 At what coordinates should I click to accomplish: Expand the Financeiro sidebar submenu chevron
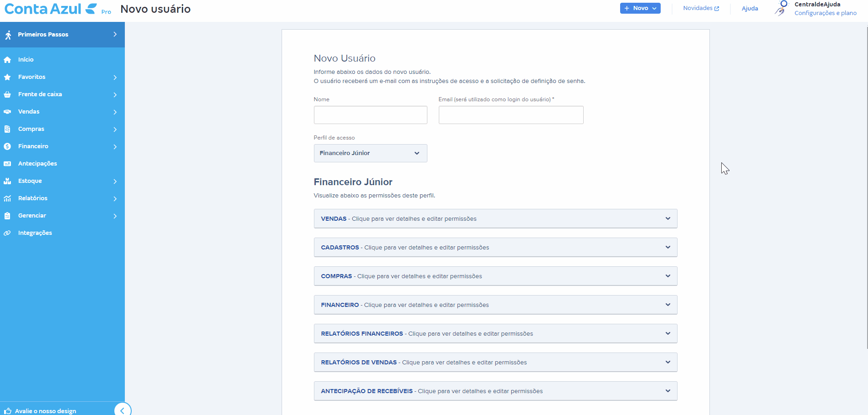coord(115,147)
